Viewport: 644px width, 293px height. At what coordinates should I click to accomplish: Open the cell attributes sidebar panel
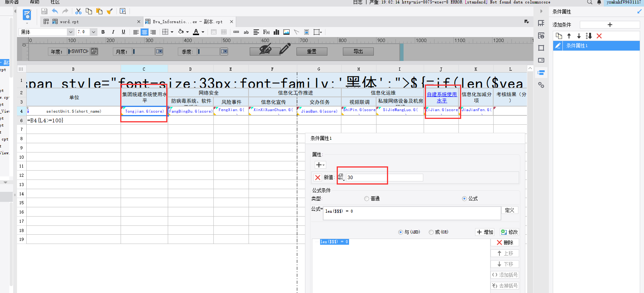tap(541, 36)
